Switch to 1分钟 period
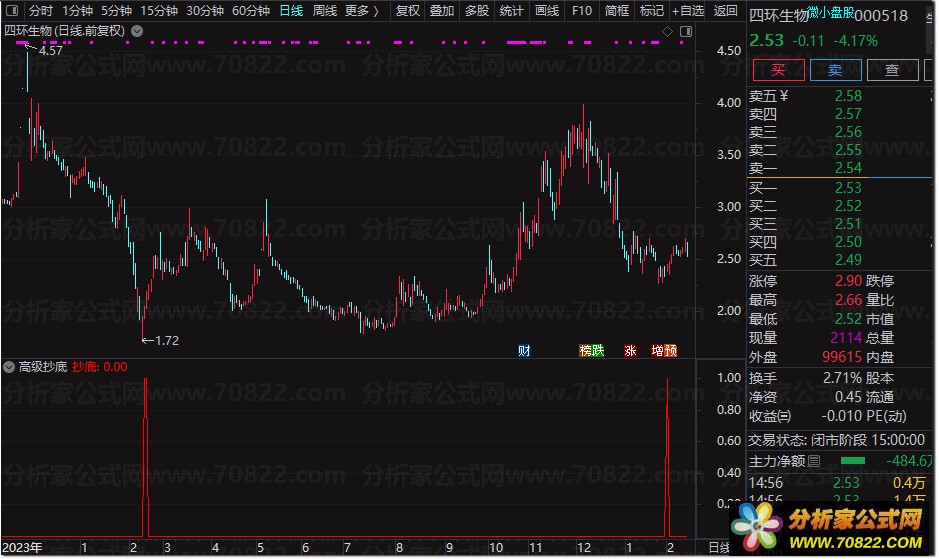Image resolution: width=939 pixels, height=559 pixels. coord(77,11)
